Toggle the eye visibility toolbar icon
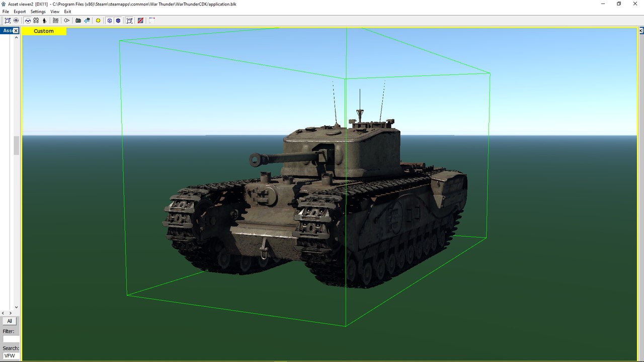 [x=16, y=21]
